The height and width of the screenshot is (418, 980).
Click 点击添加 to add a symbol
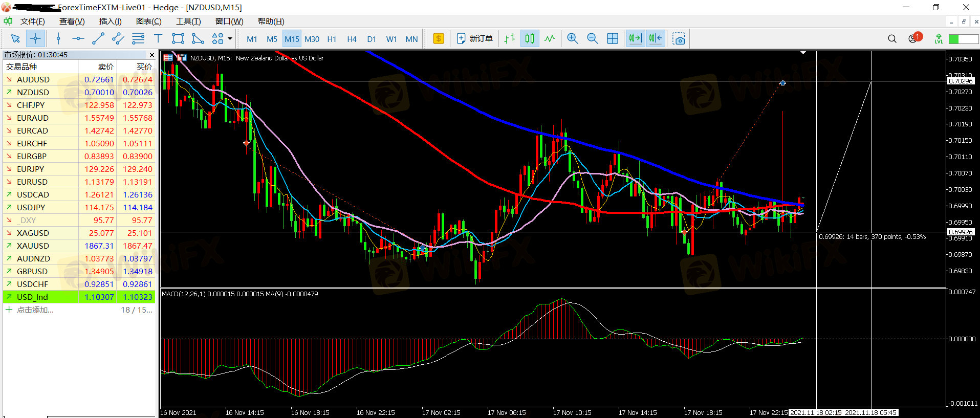35,310
